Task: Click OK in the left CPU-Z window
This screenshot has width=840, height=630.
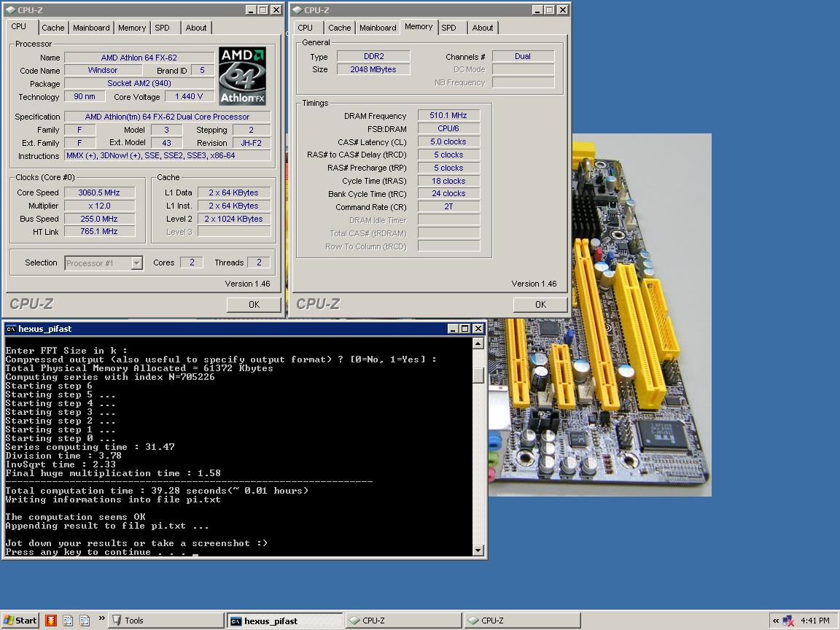Action: (254, 304)
